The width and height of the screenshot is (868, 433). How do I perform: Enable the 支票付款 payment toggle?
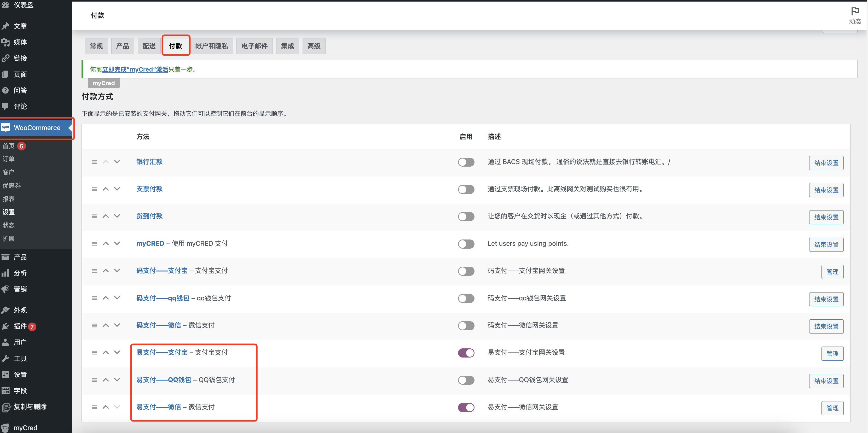[x=466, y=190]
